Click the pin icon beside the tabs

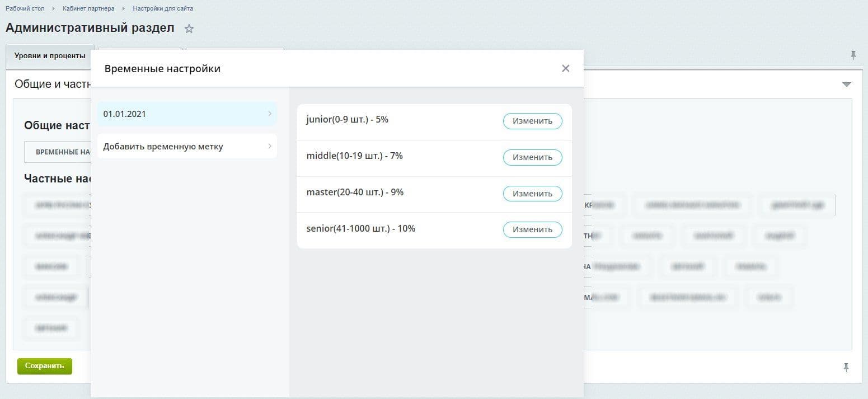pyautogui.click(x=853, y=55)
